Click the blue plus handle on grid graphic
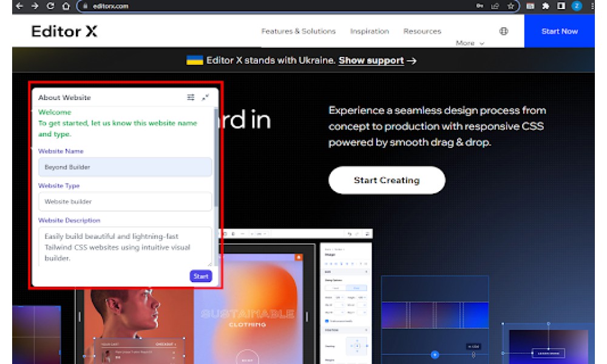The image size is (607, 364). pos(435,354)
